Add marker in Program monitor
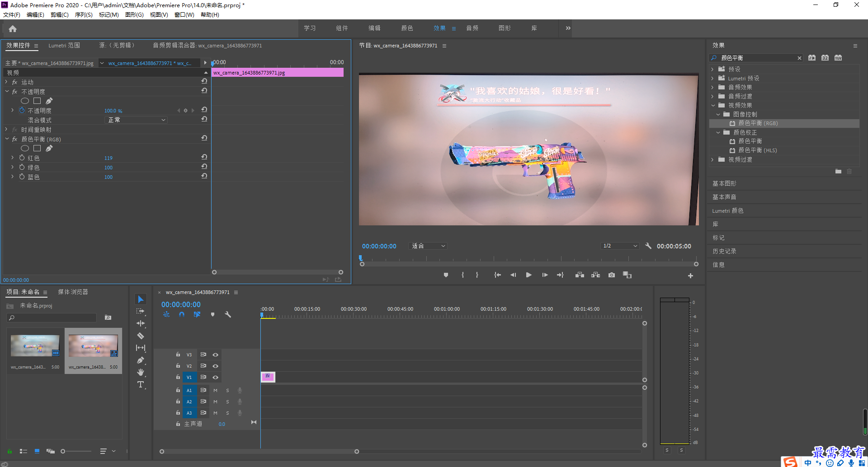The height and width of the screenshot is (467, 868). pos(446,275)
